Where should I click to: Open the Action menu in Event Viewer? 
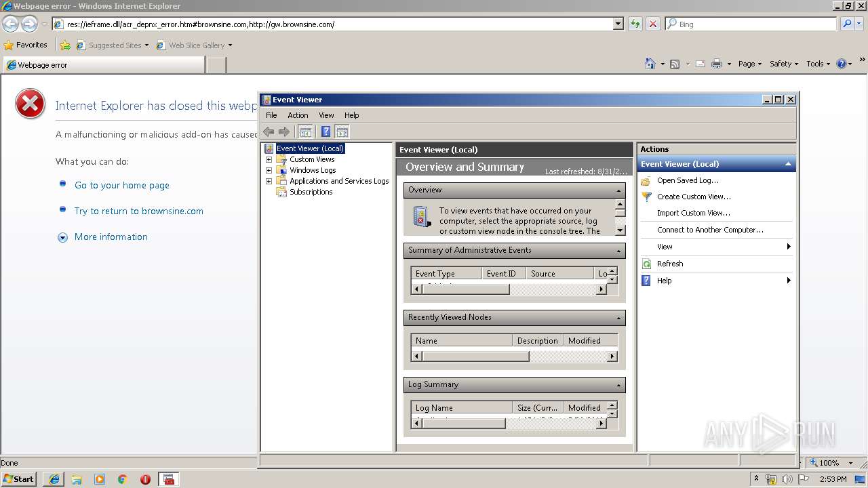point(298,115)
